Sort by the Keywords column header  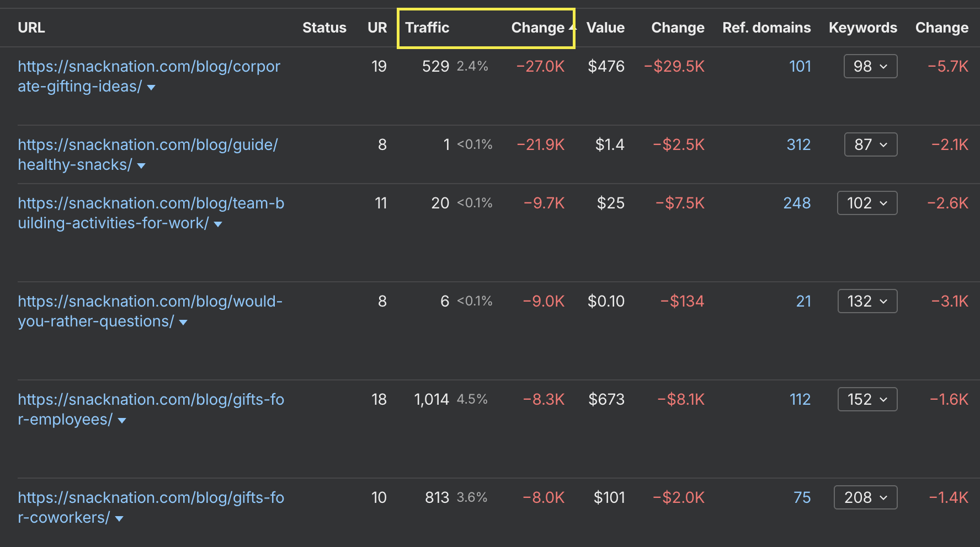(x=863, y=28)
